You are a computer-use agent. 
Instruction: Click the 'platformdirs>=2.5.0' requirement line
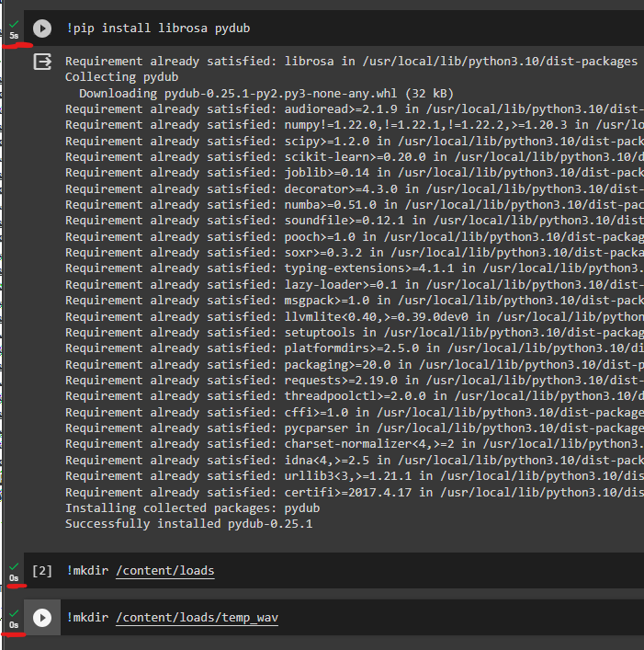coord(355,348)
